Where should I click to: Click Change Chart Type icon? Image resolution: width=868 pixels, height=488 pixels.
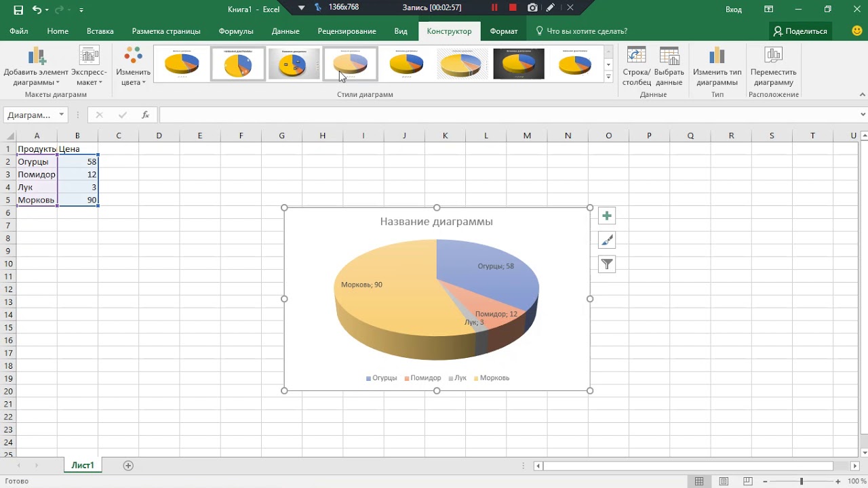(x=717, y=56)
